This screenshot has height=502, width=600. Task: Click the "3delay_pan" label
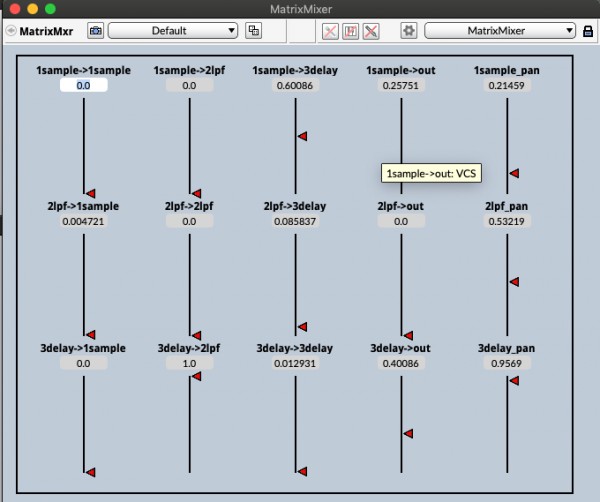(x=507, y=348)
